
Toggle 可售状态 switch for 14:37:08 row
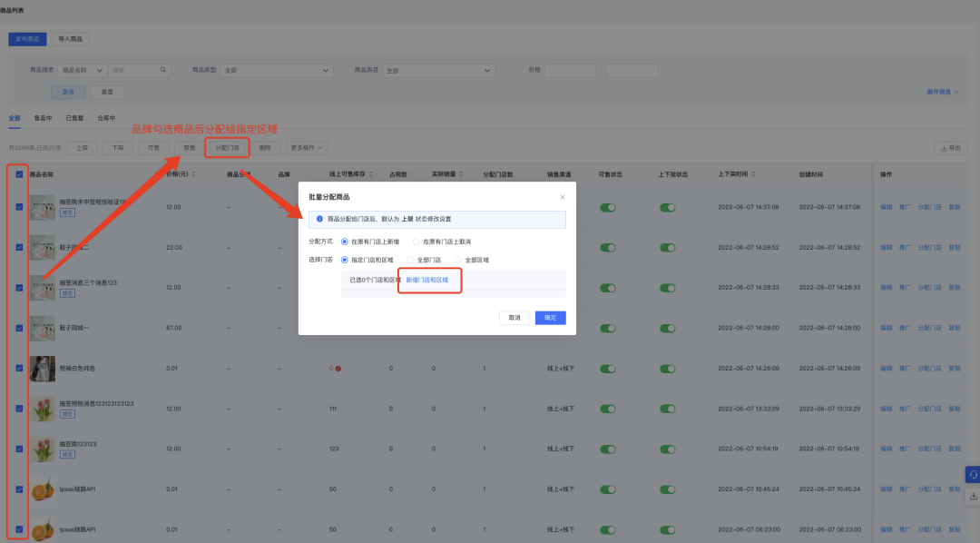click(607, 208)
